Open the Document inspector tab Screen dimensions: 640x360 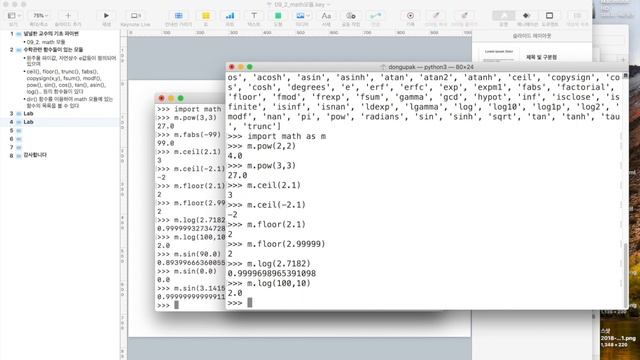(549, 16)
